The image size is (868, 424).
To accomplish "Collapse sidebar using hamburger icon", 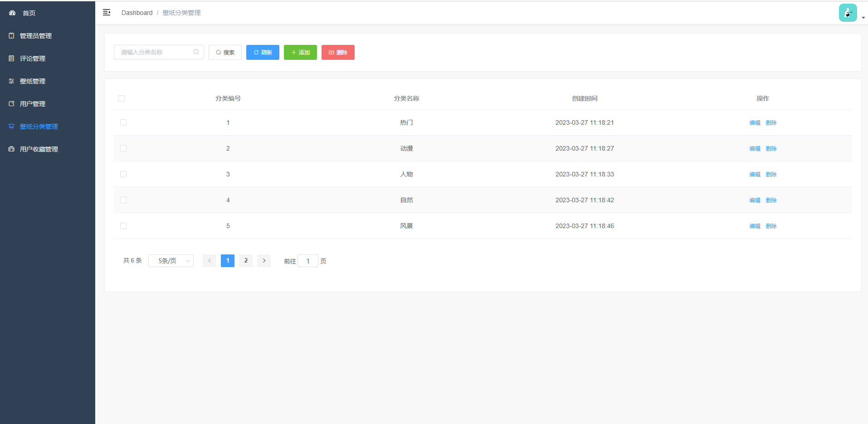I will click(x=107, y=13).
